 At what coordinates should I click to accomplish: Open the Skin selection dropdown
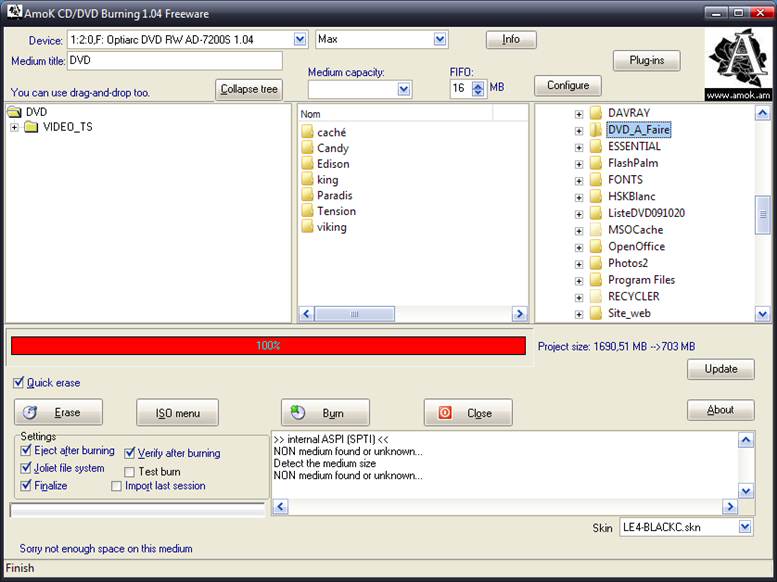click(745, 526)
